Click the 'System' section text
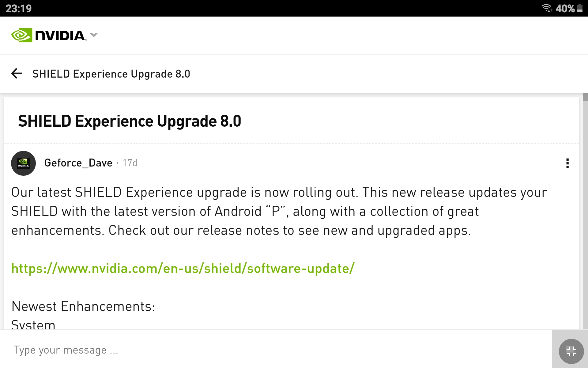 33,324
